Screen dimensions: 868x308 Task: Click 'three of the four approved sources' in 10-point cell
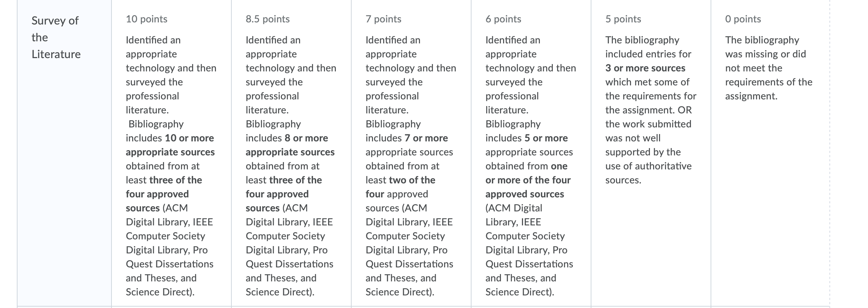(164, 194)
